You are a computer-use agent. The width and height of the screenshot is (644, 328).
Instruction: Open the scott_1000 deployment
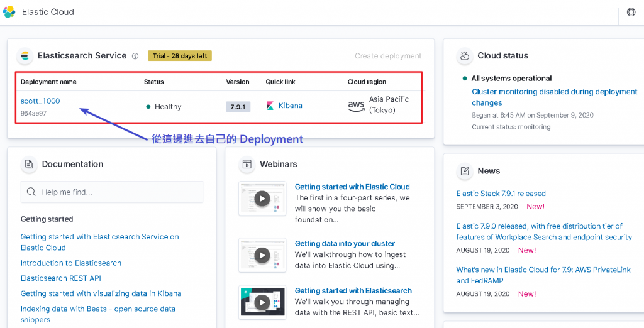pos(40,101)
